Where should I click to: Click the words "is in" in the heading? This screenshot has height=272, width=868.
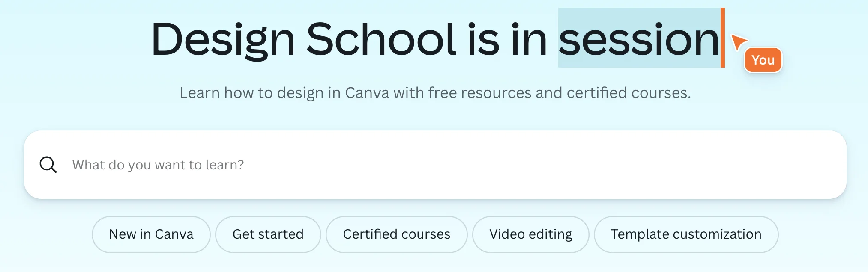(507, 39)
